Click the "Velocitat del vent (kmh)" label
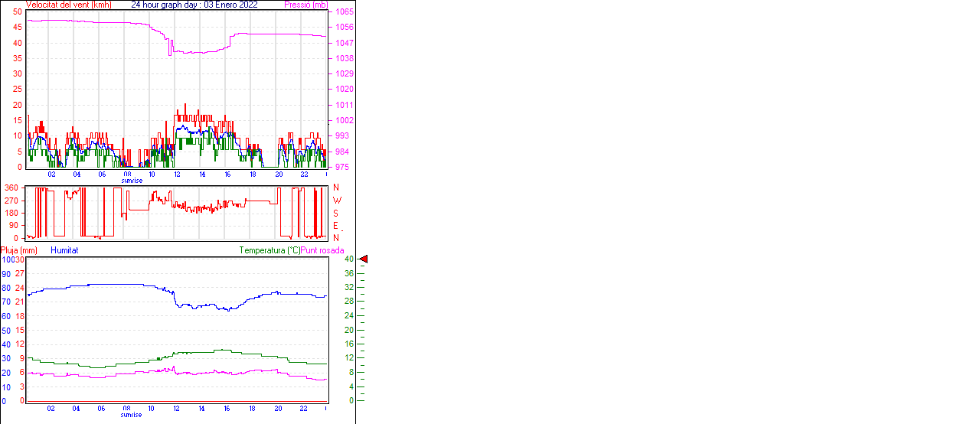The height and width of the screenshot is (424, 980). [x=68, y=5]
